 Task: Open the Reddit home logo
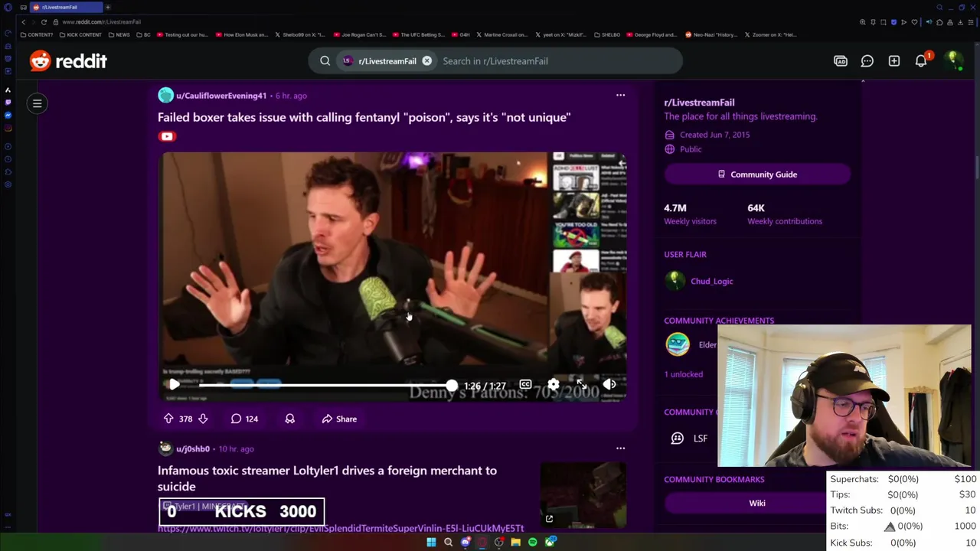tap(68, 61)
